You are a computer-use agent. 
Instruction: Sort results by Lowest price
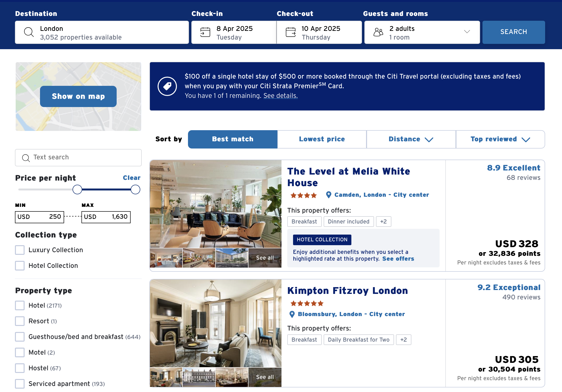pyautogui.click(x=322, y=139)
